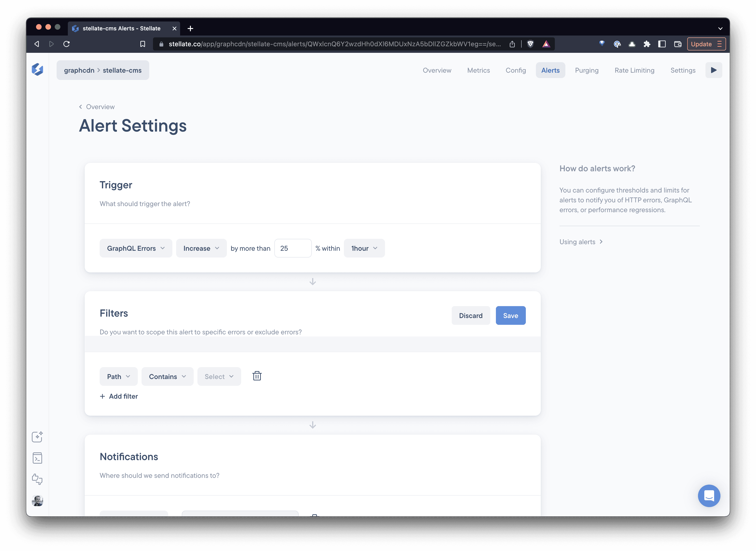Click the percentage threshold input field
Screen dimensions: 756x551
click(293, 248)
